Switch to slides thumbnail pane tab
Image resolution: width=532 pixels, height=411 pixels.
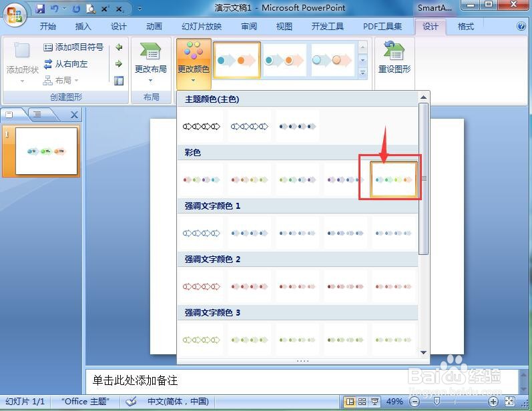(10, 115)
